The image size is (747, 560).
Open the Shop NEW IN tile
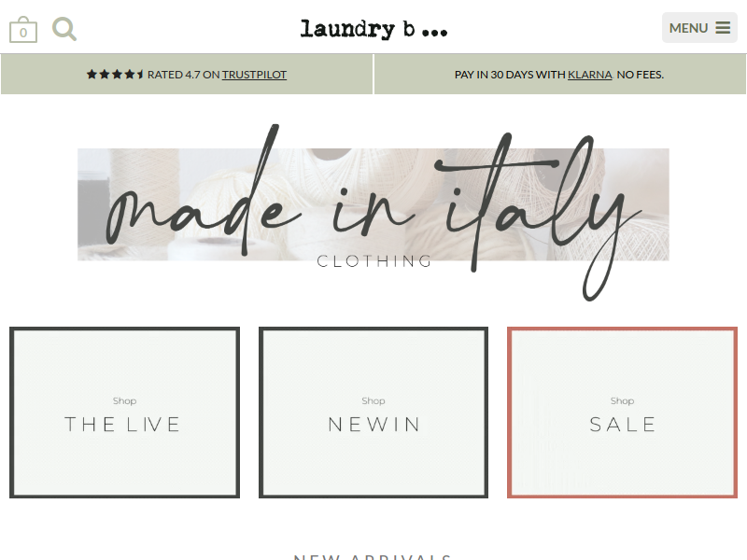point(373,413)
